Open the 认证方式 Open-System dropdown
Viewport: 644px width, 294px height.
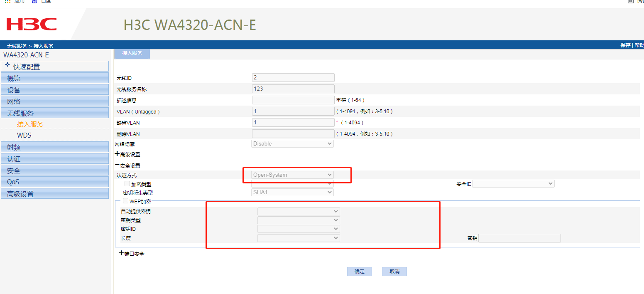point(293,175)
